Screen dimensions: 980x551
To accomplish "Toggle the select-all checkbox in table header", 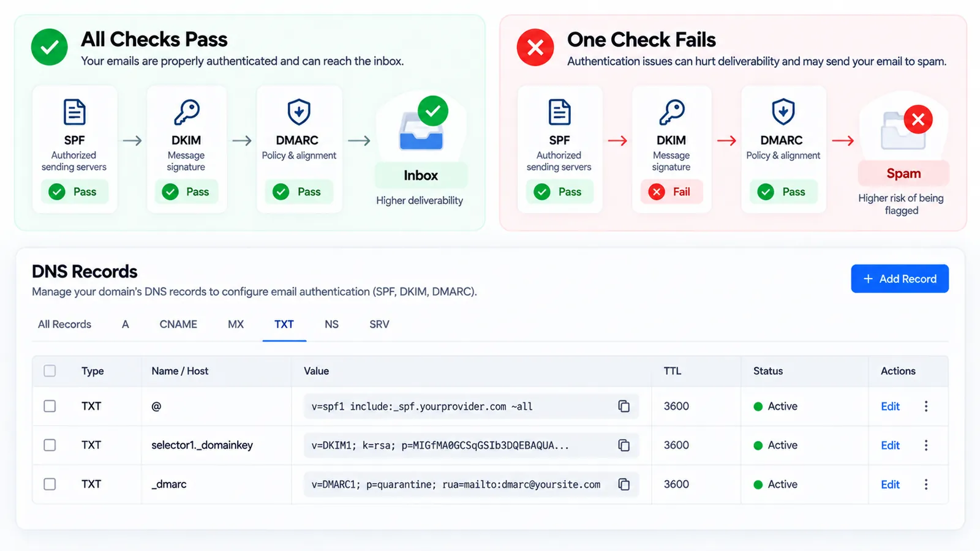I will 50,371.
